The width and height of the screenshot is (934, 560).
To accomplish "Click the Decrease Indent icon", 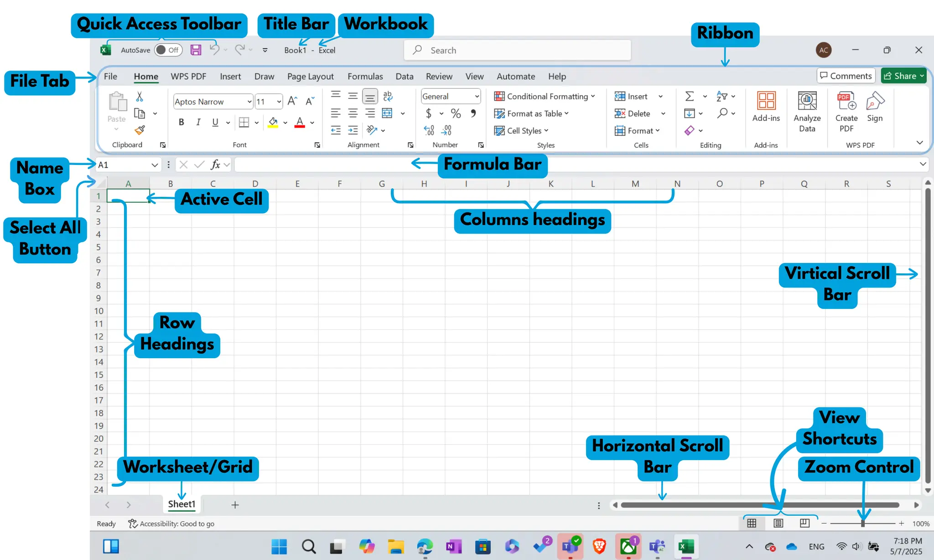I will (336, 130).
